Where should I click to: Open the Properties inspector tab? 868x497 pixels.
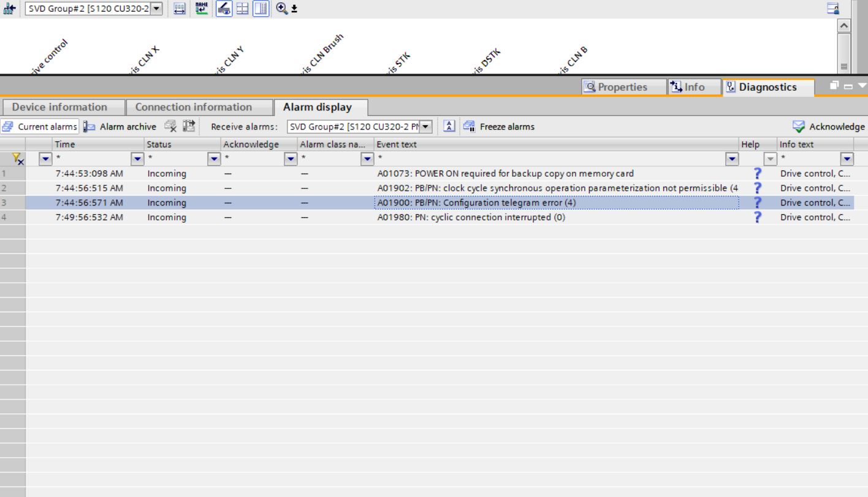(616, 87)
